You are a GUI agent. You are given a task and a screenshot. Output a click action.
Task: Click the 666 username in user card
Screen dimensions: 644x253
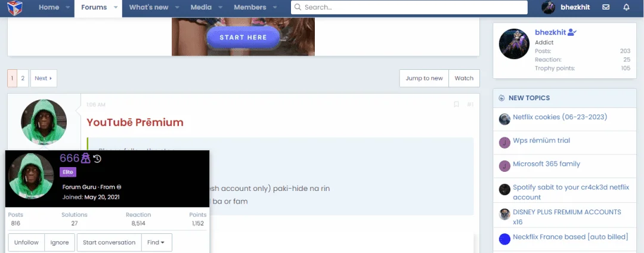pyautogui.click(x=69, y=158)
